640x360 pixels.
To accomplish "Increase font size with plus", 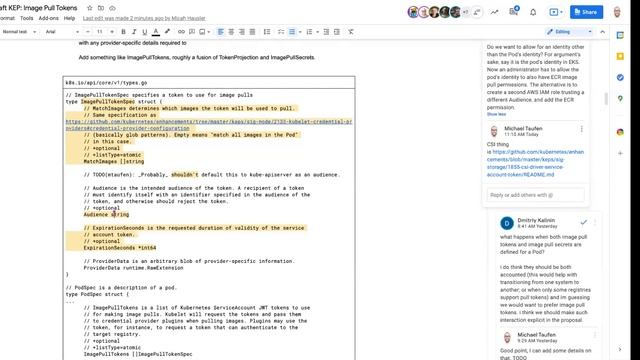I will tap(112, 32).
